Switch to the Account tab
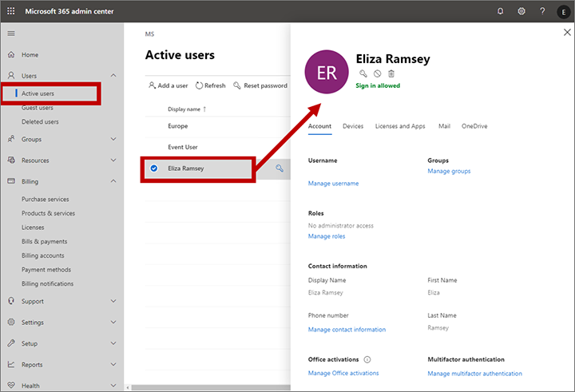This screenshot has height=392, width=575. click(x=319, y=126)
